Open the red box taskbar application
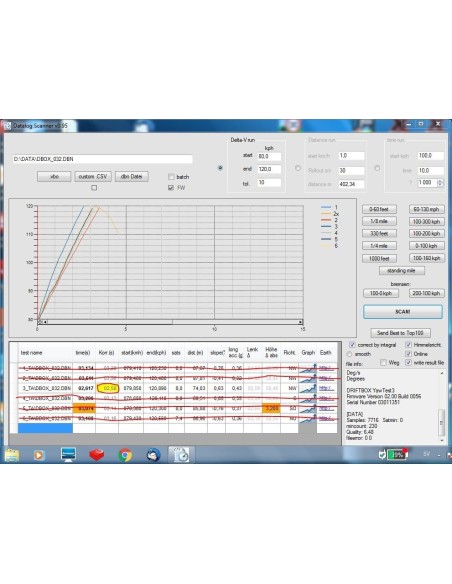Image resolution: width=452 pixels, height=584 pixels. (96, 455)
